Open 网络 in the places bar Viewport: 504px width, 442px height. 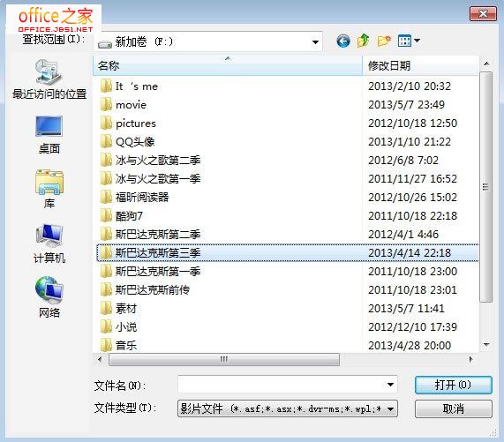(49, 298)
